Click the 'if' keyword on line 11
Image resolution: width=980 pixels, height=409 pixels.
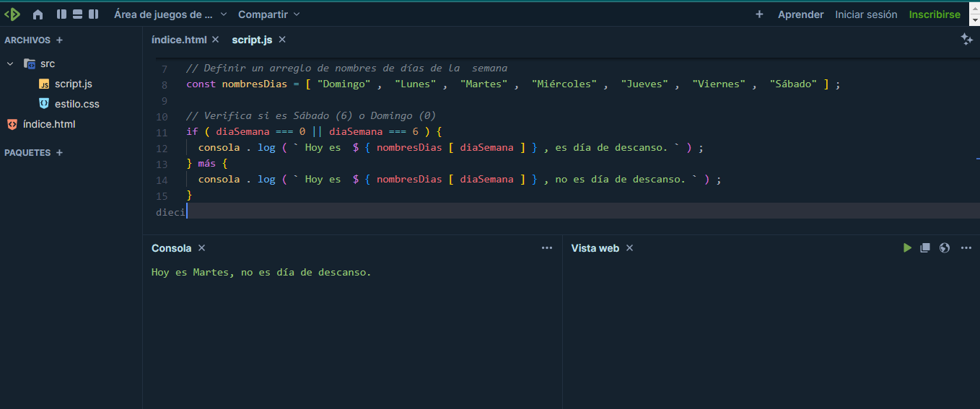coord(192,132)
